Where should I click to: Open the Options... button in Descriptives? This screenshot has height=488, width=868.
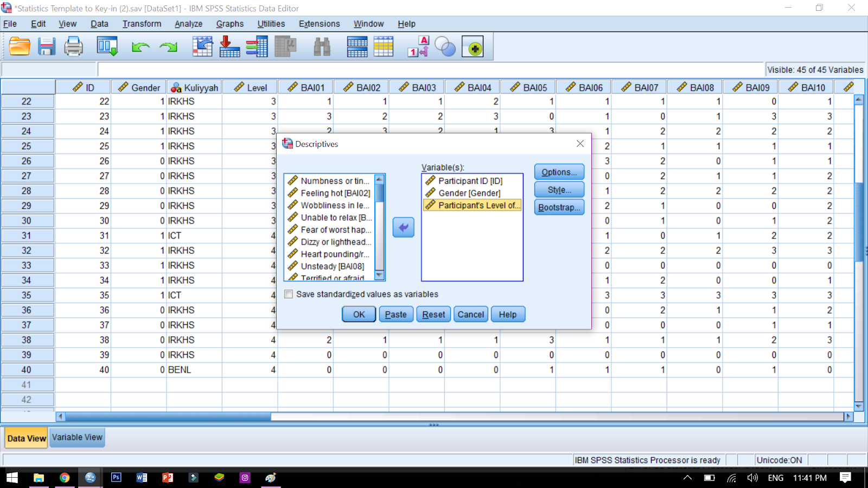(559, 172)
